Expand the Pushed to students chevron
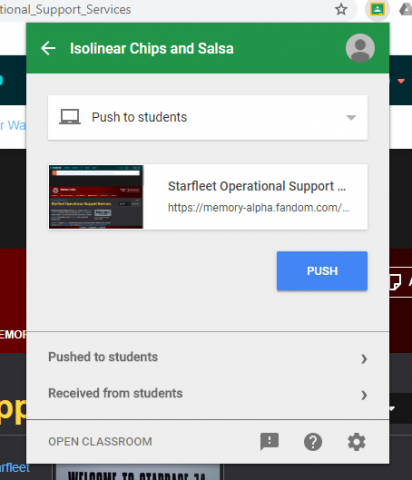 pyautogui.click(x=364, y=359)
